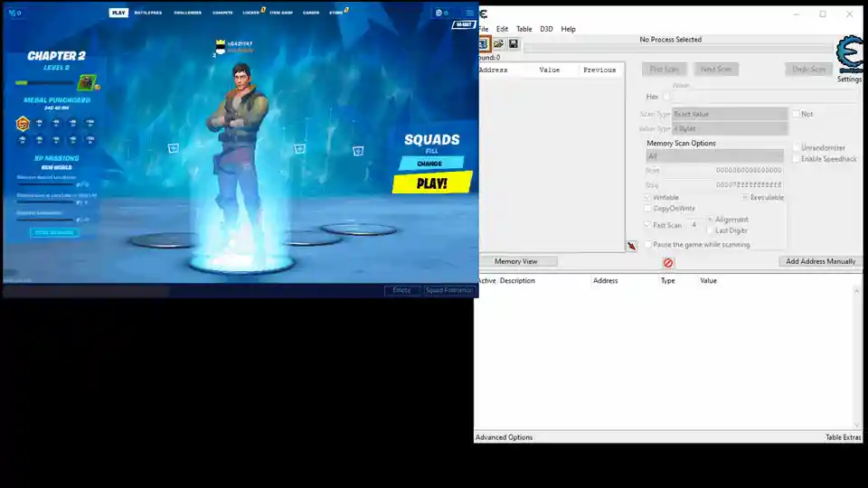The image size is (868, 488).
Task: Open the Help menu in Cheat Engine
Action: click(x=568, y=29)
